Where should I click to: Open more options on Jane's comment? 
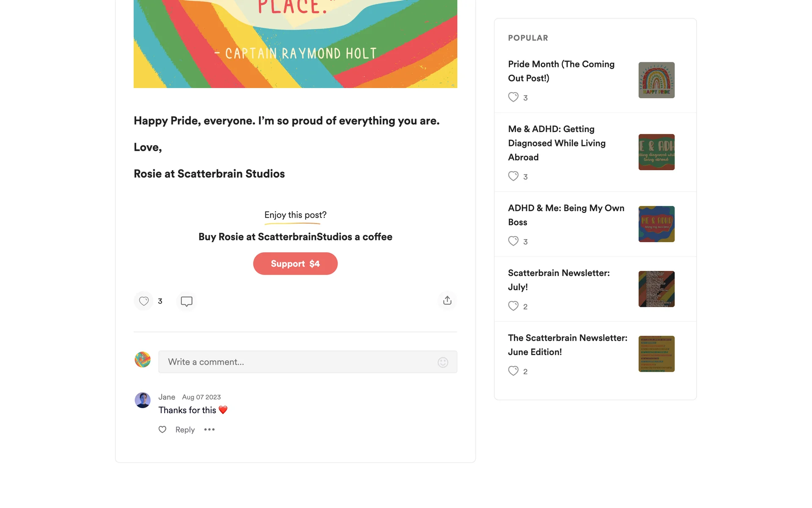tap(209, 430)
